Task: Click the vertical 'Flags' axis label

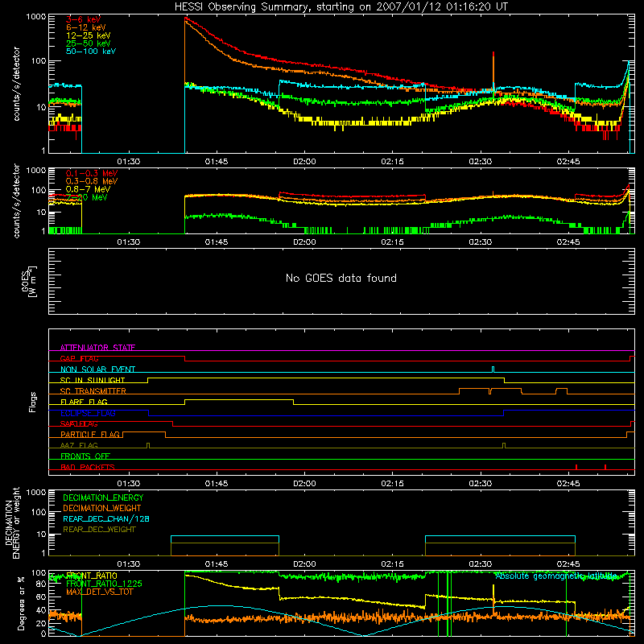Action: click(32, 402)
